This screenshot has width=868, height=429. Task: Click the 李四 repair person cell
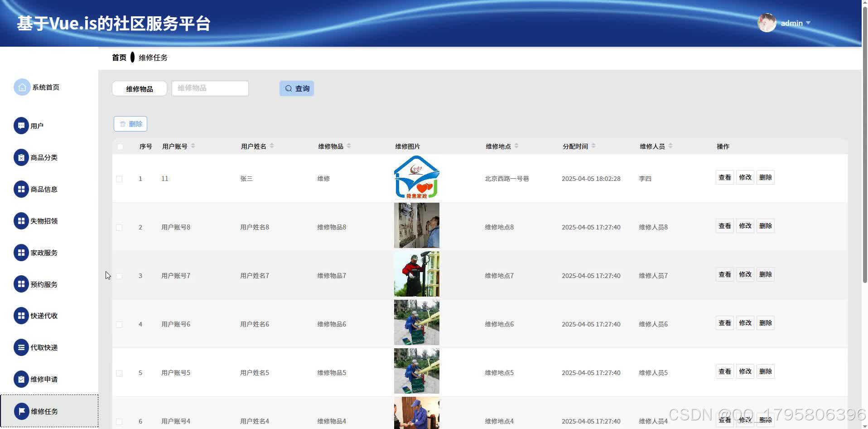click(645, 179)
